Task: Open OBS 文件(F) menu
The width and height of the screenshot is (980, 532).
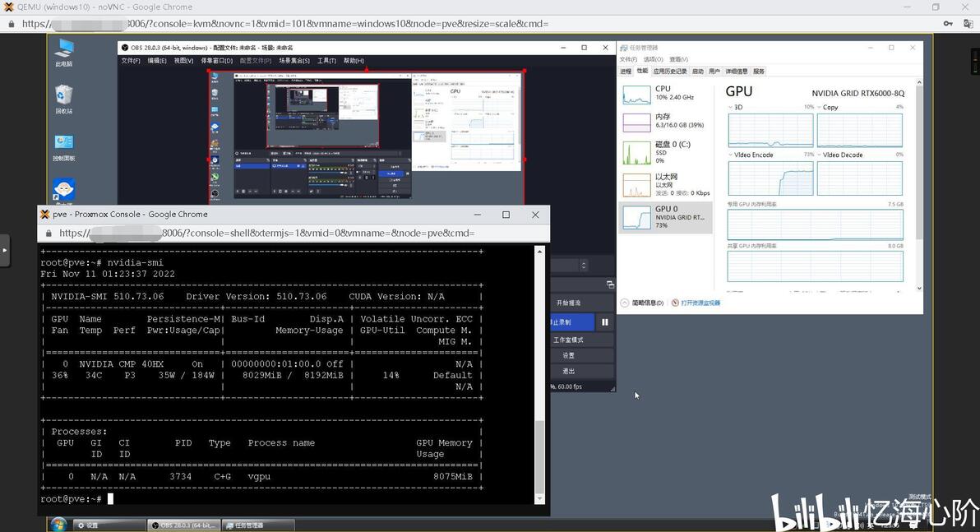Action: tap(130, 61)
